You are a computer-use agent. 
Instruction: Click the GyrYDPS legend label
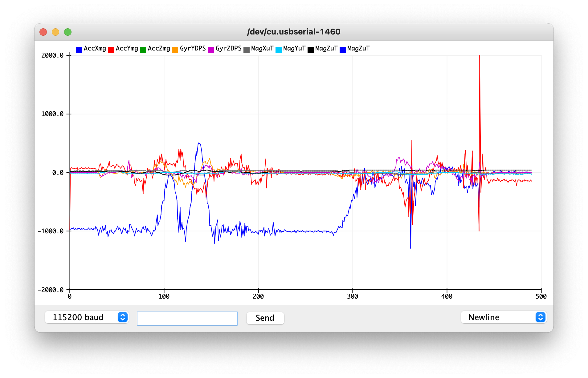[193, 49]
